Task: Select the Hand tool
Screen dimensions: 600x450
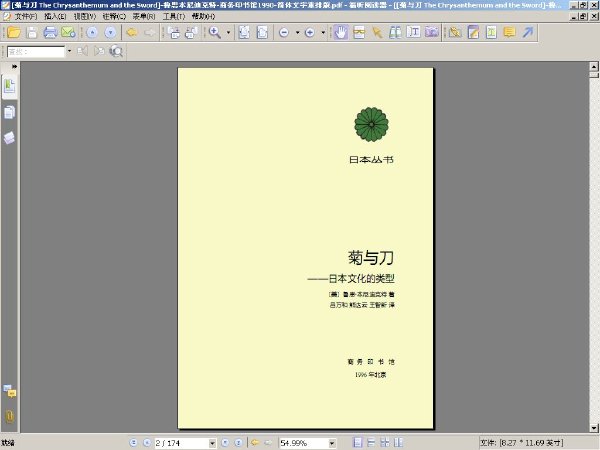Action: click(341, 33)
